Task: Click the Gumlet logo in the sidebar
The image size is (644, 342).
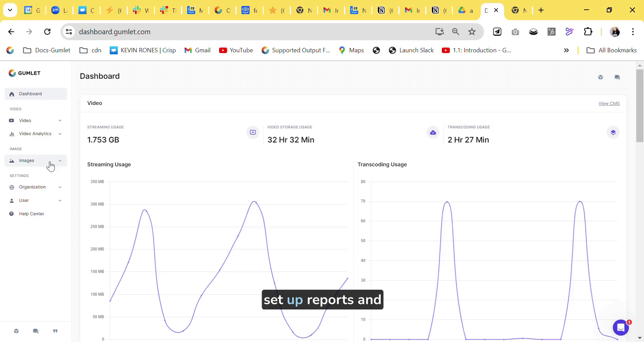Action: click(24, 73)
